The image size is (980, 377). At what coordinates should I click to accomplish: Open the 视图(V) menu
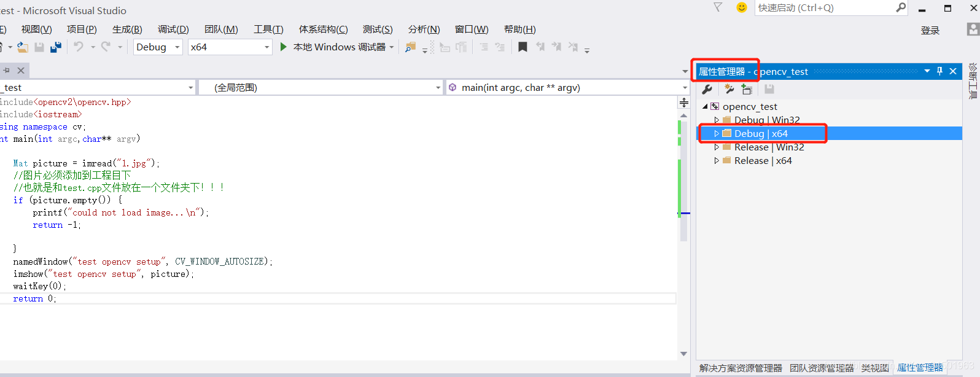pyautogui.click(x=36, y=29)
